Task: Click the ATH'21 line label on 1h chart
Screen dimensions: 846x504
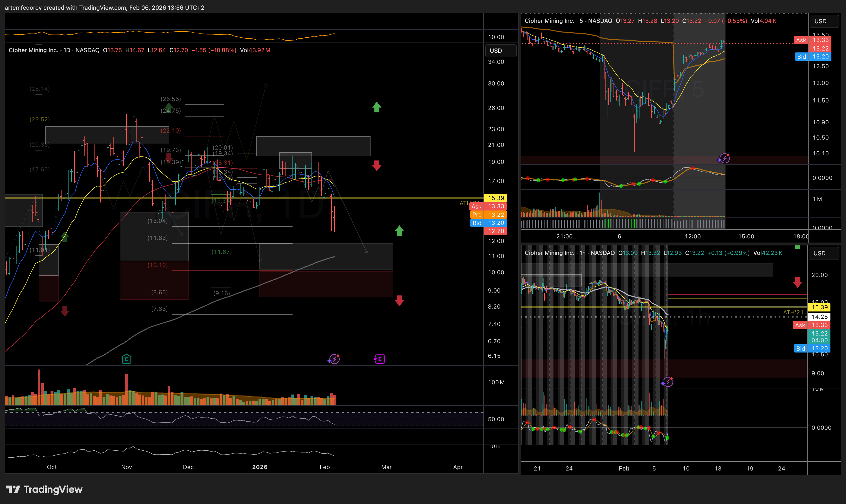Action: 793,312
